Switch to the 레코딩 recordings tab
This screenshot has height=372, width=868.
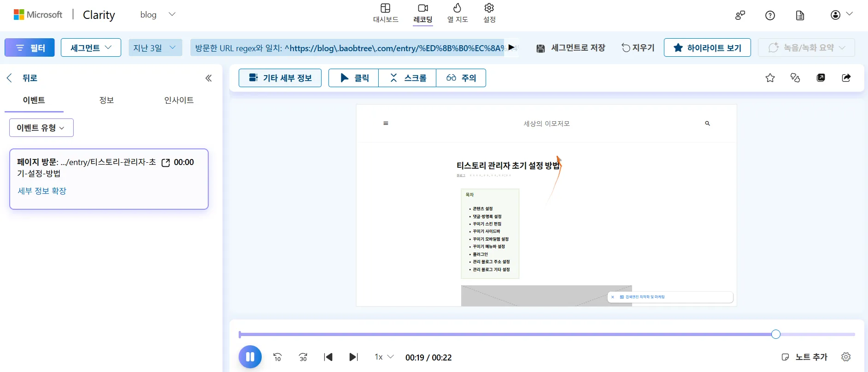[x=422, y=13]
